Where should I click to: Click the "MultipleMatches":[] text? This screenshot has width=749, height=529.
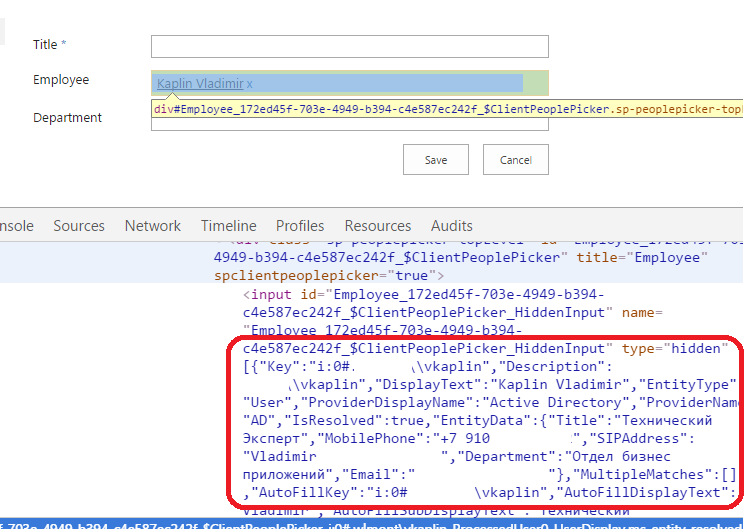pyautogui.click(x=654, y=475)
